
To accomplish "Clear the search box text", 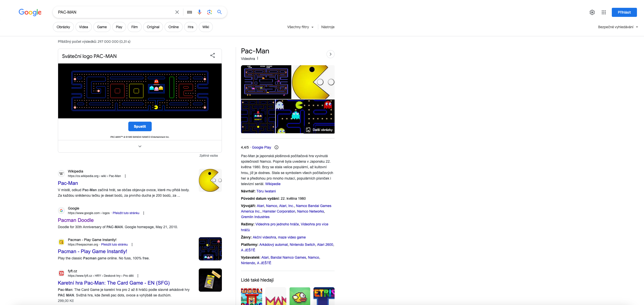I will tap(177, 12).
